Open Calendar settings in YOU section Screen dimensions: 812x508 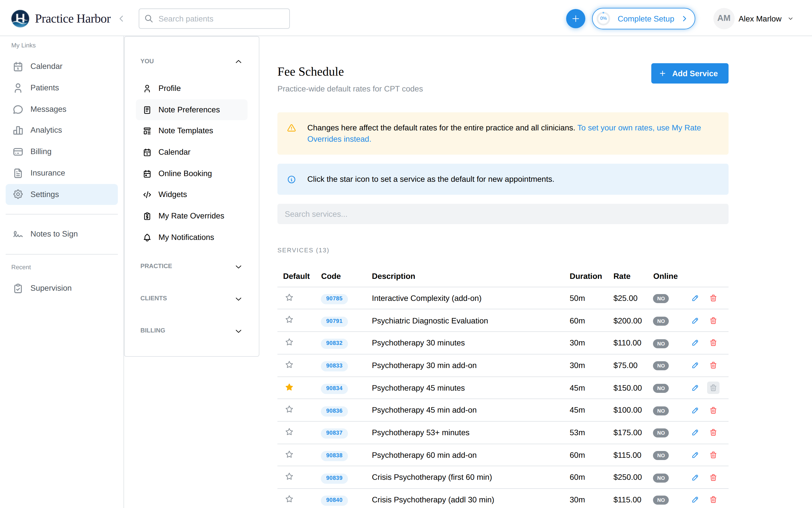tap(192, 152)
